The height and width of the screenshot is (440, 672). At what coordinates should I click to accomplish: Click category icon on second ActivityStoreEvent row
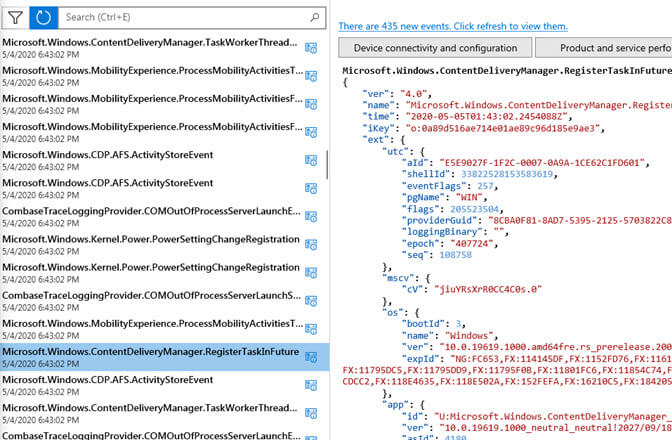[x=311, y=189]
